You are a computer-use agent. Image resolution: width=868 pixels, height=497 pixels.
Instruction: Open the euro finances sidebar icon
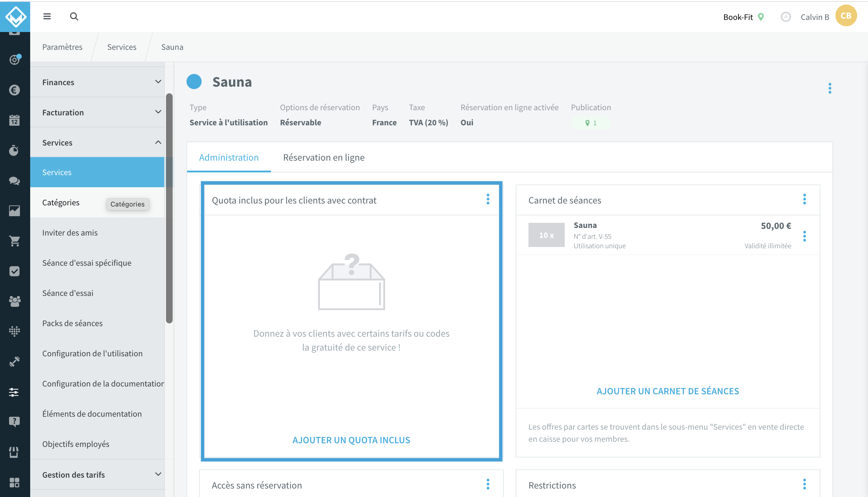coord(14,90)
